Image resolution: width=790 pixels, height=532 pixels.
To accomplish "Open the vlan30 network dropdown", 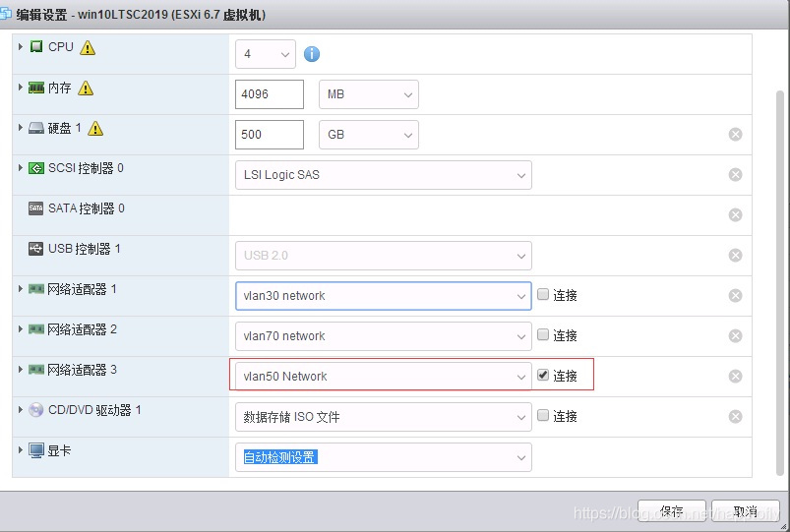I will [384, 296].
